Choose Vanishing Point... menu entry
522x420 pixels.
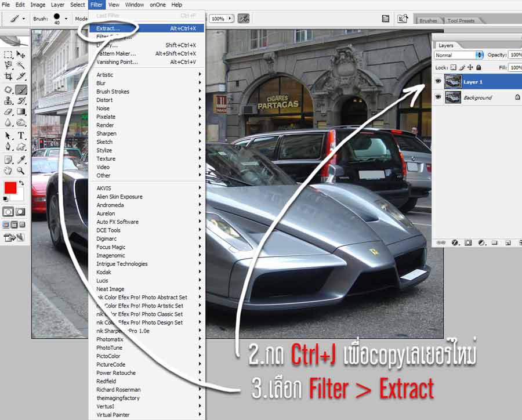pos(147,62)
